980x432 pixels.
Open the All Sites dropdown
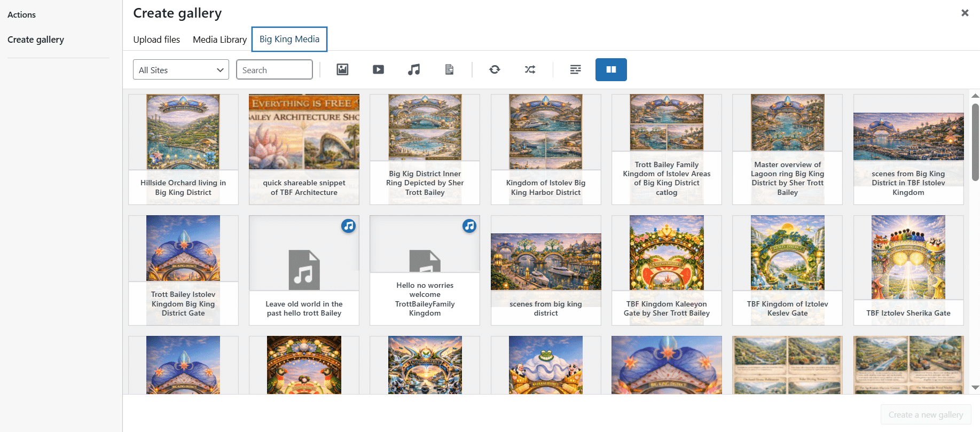point(181,69)
